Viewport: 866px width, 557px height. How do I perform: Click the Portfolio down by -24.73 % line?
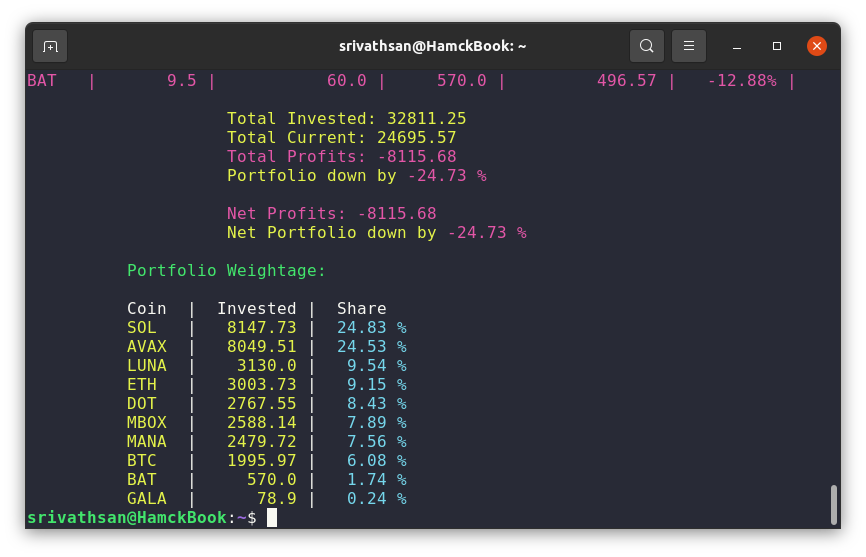tap(357, 176)
